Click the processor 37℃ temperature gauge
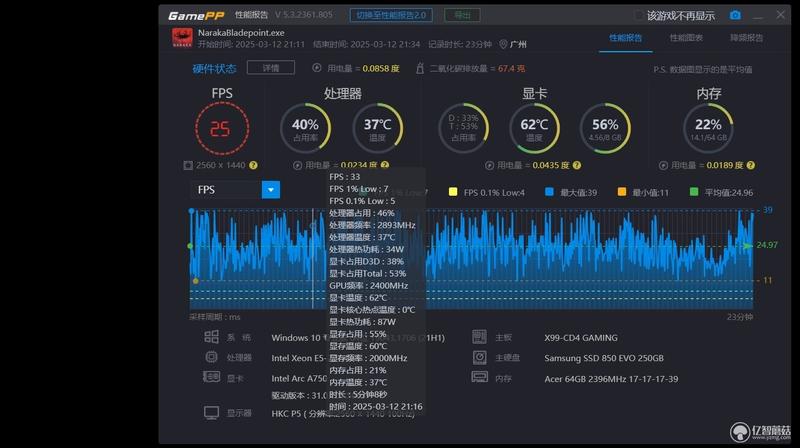The width and height of the screenshot is (800, 448). pos(378,129)
